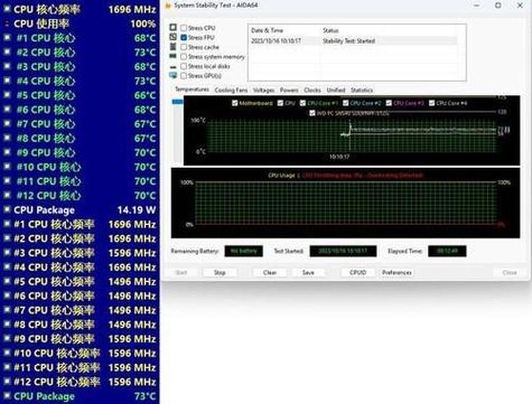
Task: Click the icon next to #12 CPU 核心 70°C
Action: 7,195
